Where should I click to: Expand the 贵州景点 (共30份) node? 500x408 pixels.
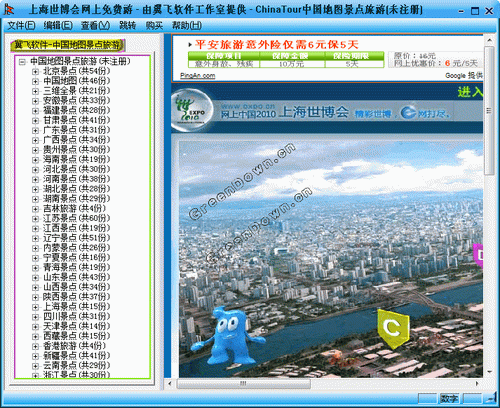(35, 150)
